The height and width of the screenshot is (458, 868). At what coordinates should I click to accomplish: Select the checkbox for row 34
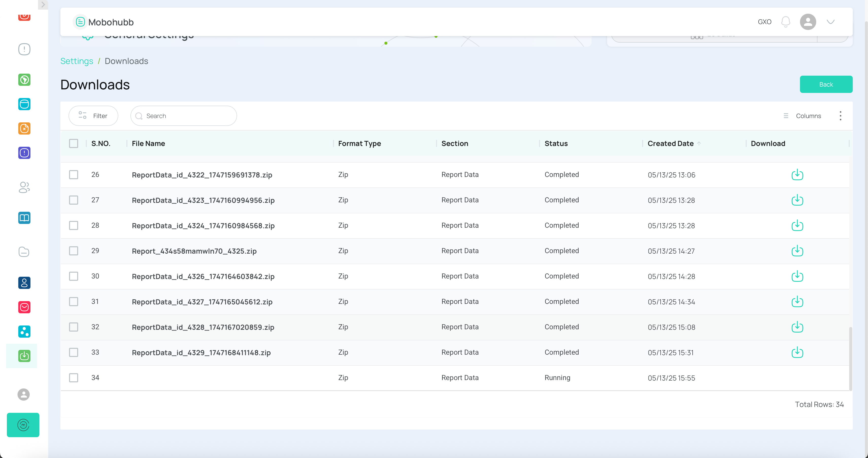(x=73, y=378)
